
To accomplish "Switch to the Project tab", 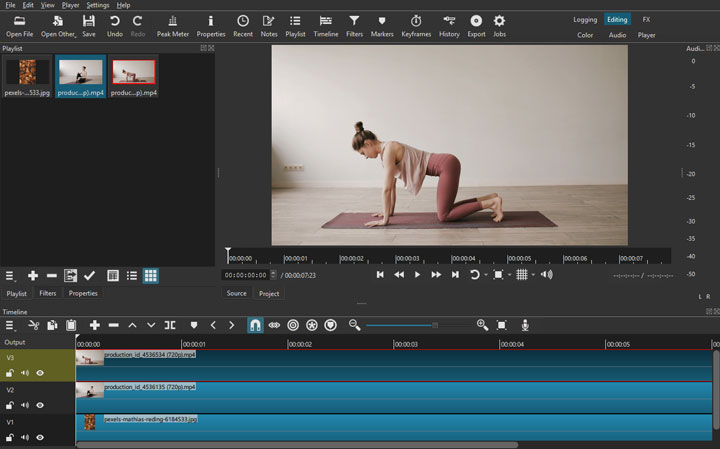I will [269, 293].
